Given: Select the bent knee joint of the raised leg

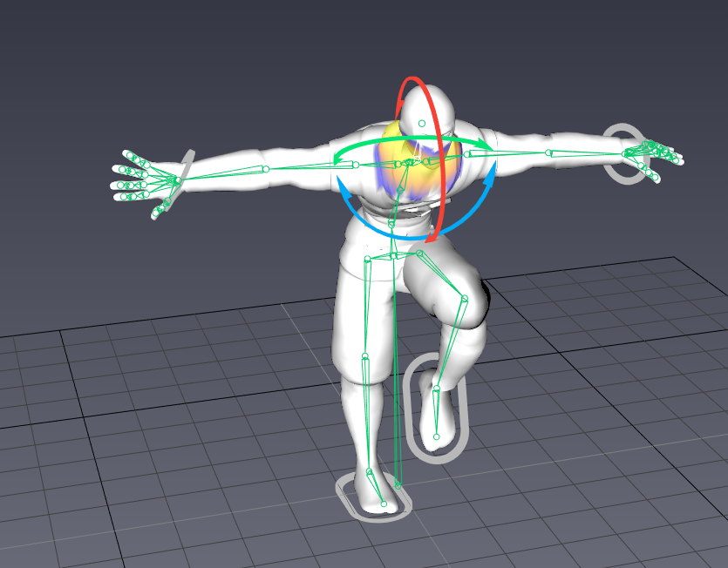Looking at the screenshot, I should [x=465, y=299].
